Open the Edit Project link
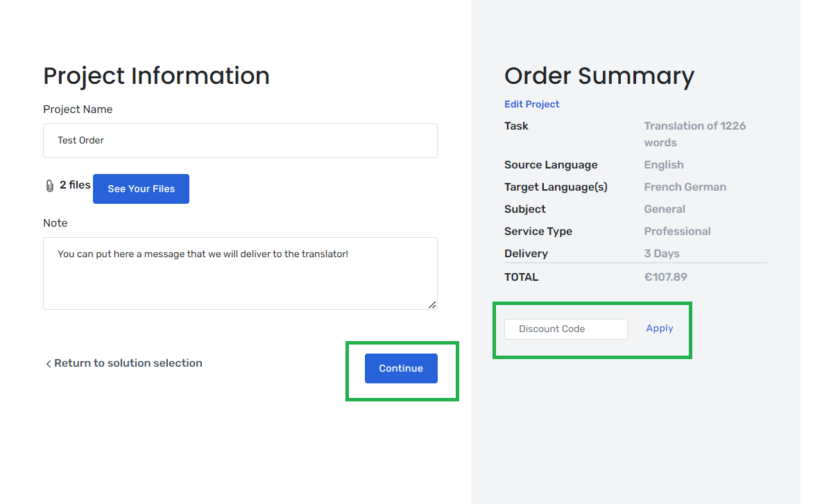Image resolution: width=813 pixels, height=504 pixels. [532, 104]
